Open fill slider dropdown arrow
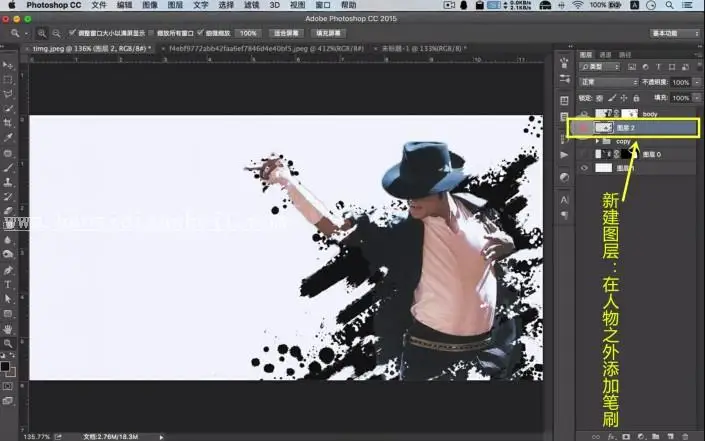The image size is (705, 441). pos(697,98)
